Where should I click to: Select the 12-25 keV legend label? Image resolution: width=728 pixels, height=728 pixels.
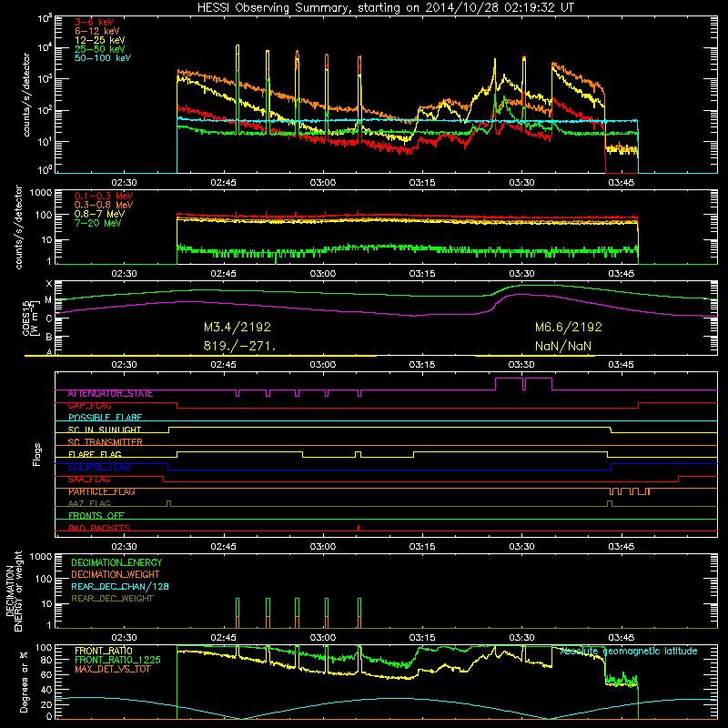click(x=100, y=40)
